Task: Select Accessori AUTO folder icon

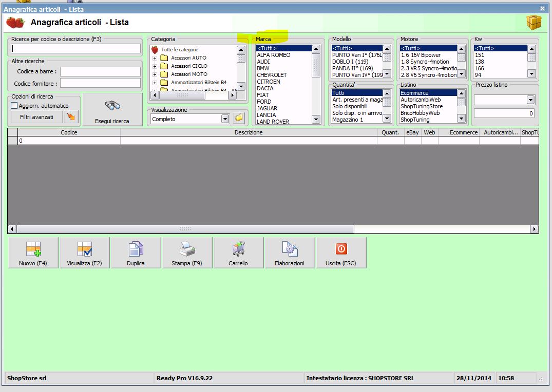Action: [164, 57]
